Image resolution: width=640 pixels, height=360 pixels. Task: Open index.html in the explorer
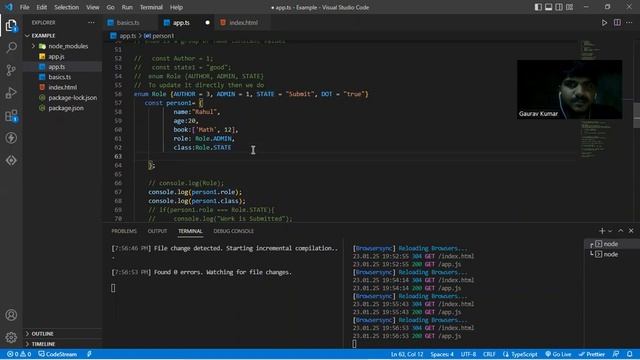[x=62, y=87]
